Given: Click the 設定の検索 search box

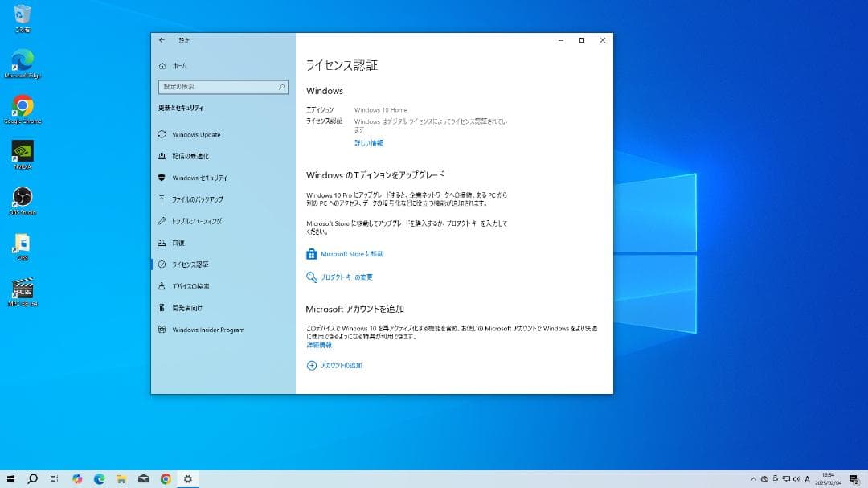Looking at the screenshot, I should [x=223, y=86].
